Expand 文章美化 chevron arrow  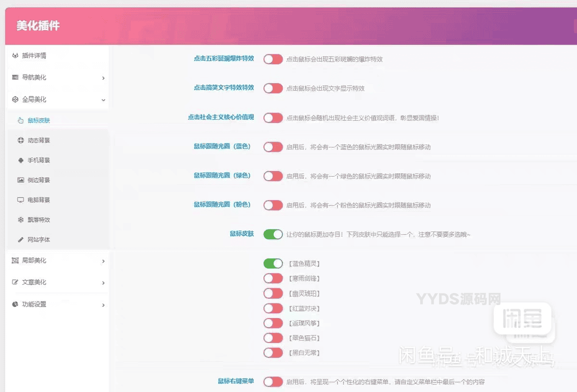pyautogui.click(x=103, y=283)
